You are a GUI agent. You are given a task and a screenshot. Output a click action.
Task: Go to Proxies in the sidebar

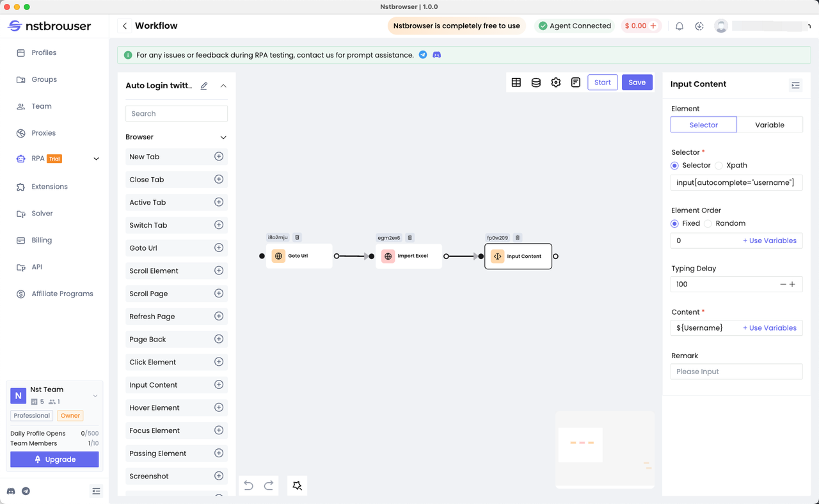point(44,133)
